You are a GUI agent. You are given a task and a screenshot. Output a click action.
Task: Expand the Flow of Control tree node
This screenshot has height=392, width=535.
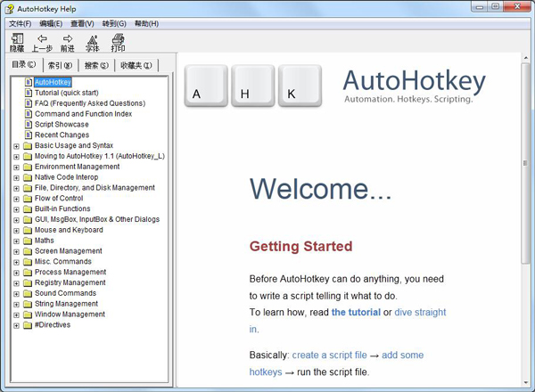16,199
